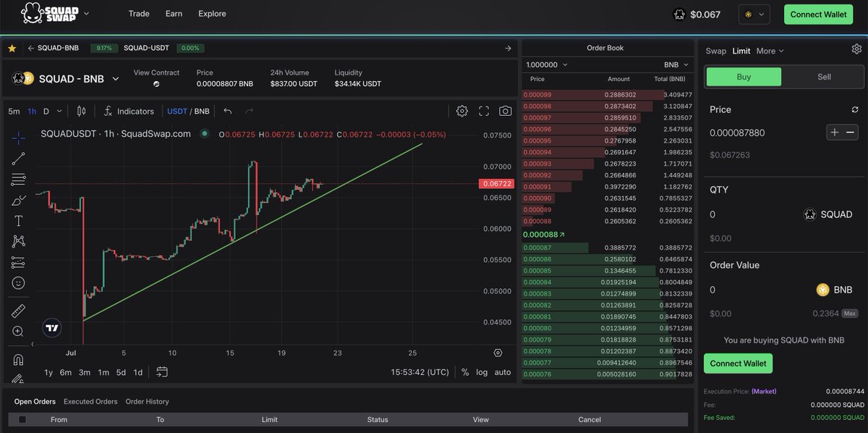Increase price with the plus stepper
The height and width of the screenshot is (433, 868).
[x=835, y=133]
